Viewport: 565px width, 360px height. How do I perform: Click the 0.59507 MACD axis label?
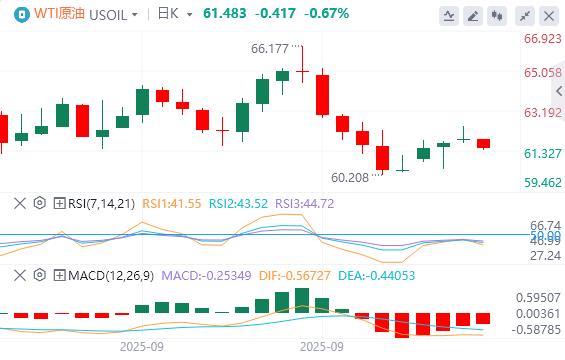[x=538, y=298]
